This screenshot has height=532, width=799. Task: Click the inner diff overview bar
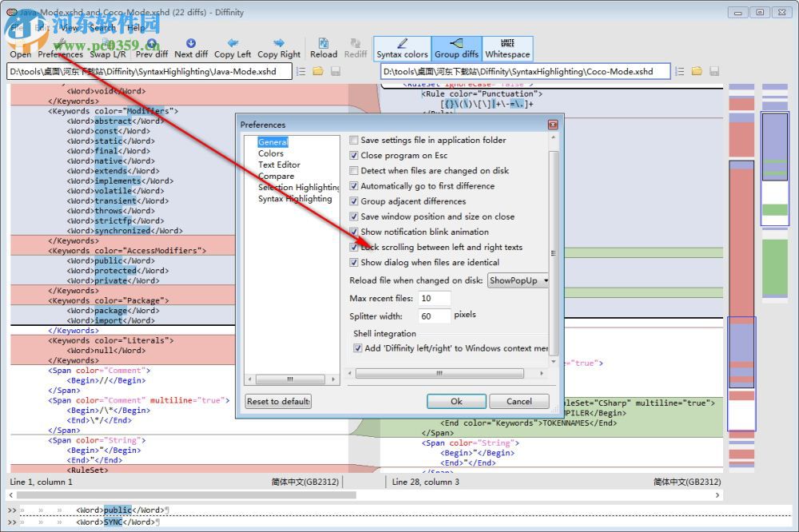[x=741, y=275]
